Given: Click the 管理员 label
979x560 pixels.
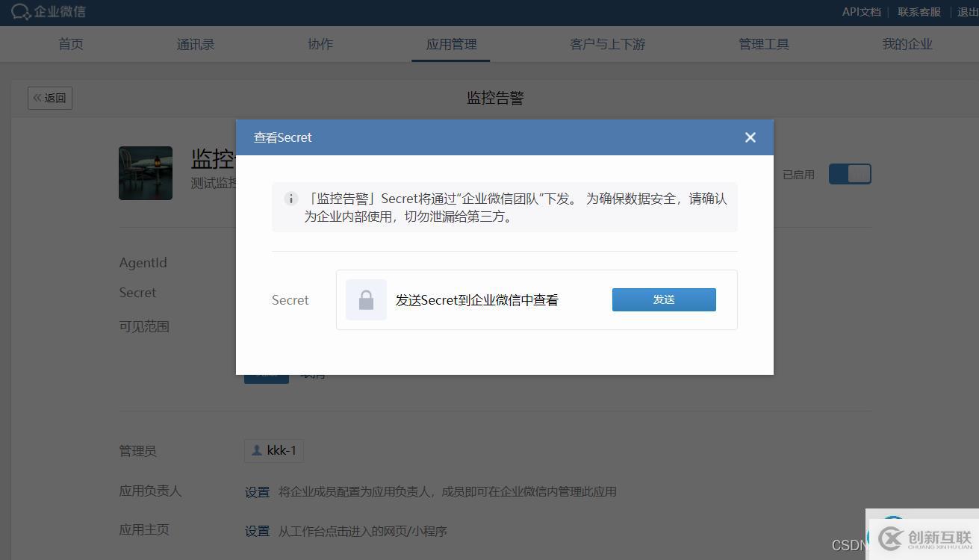Looking at the screenshot, I should [x=137, y=451].
